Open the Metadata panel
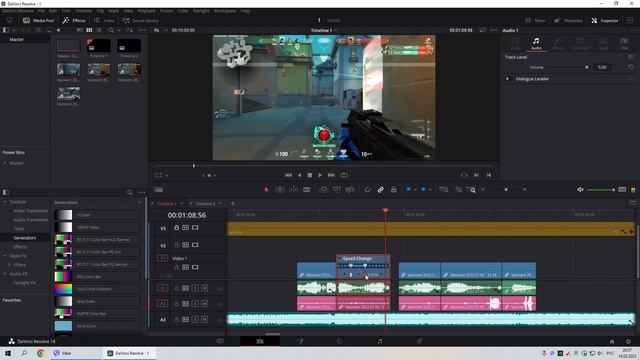Viewport: 640px width, 360px height. point(568,20)
